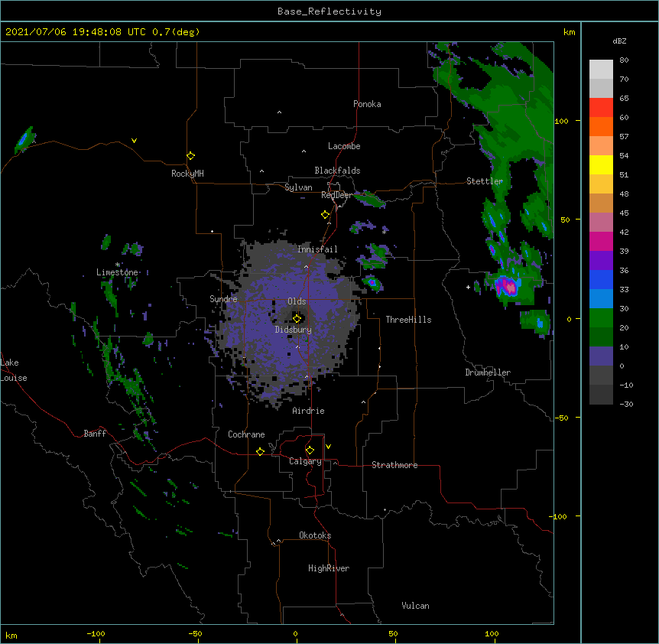Screen dimensions: 659x644
Task: Click the Airdrie label
Action: [308, 411]
